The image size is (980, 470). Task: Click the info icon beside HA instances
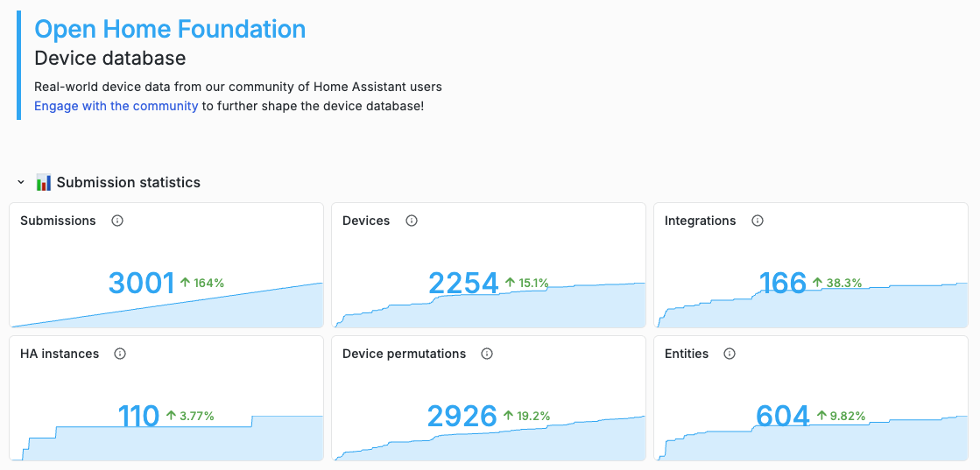(121, 354)
